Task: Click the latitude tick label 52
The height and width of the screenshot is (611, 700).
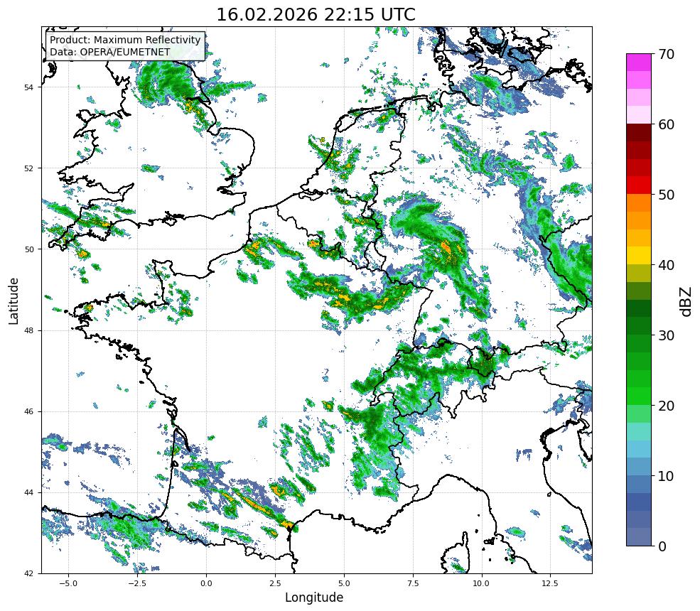Action: coord(28,168)
